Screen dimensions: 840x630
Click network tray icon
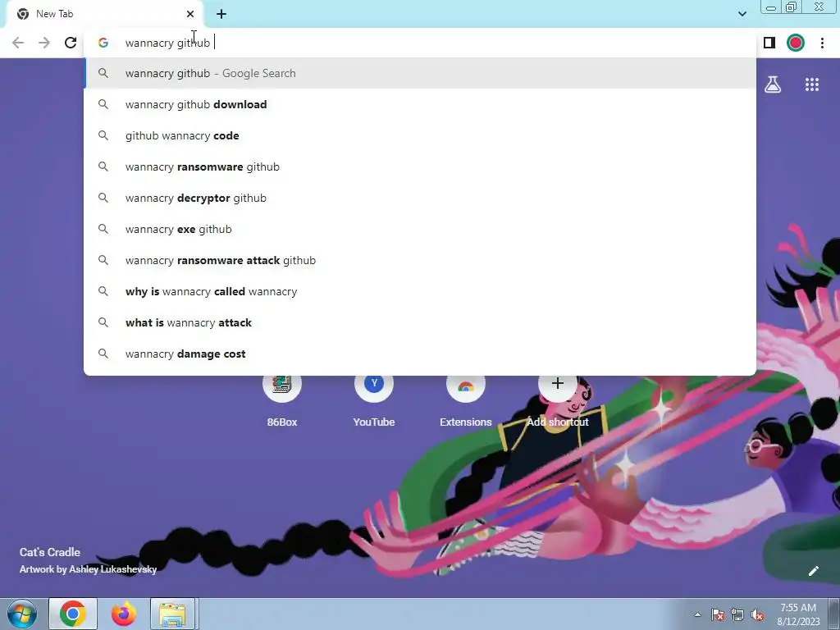(x=737, y=614)
